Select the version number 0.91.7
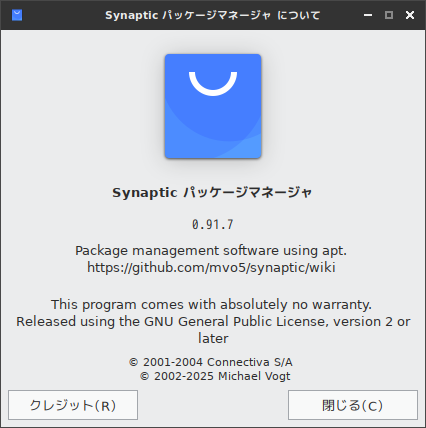426x428 pixels. [x=213, y=225]
